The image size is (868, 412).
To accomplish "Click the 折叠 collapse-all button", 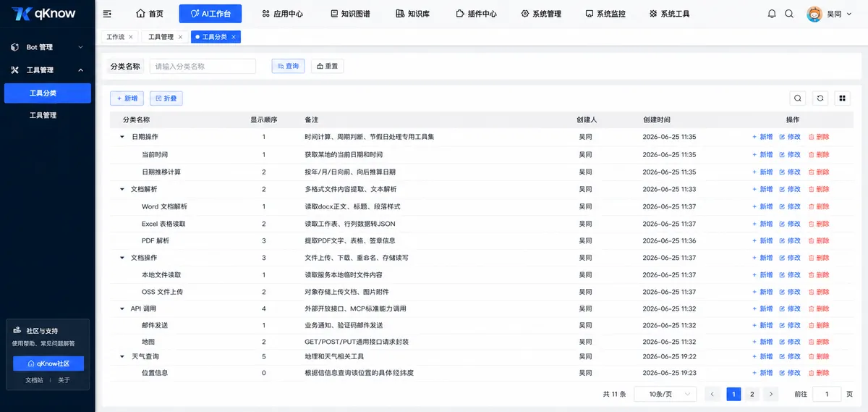I will tap(166, 98).
